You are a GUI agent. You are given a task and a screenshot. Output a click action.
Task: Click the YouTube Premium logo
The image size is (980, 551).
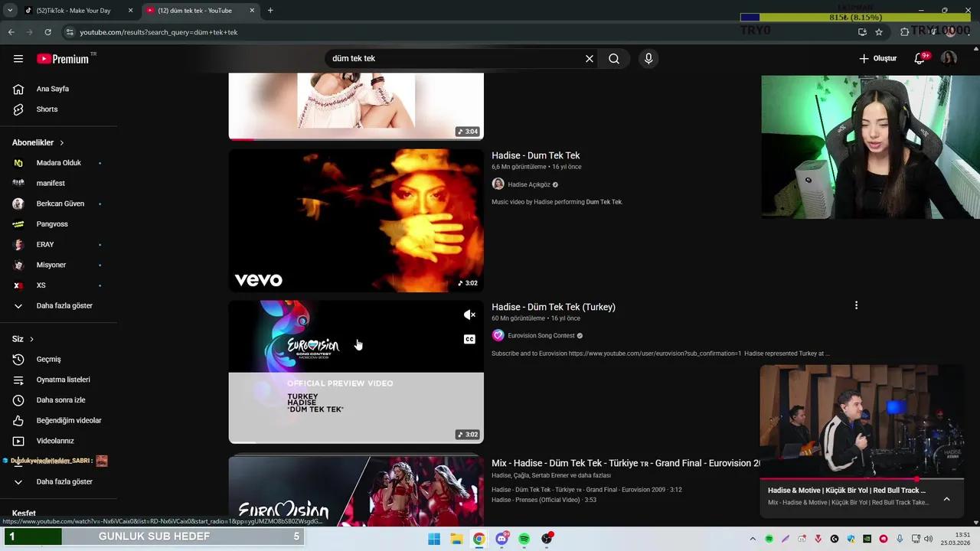tap(63, 59)
